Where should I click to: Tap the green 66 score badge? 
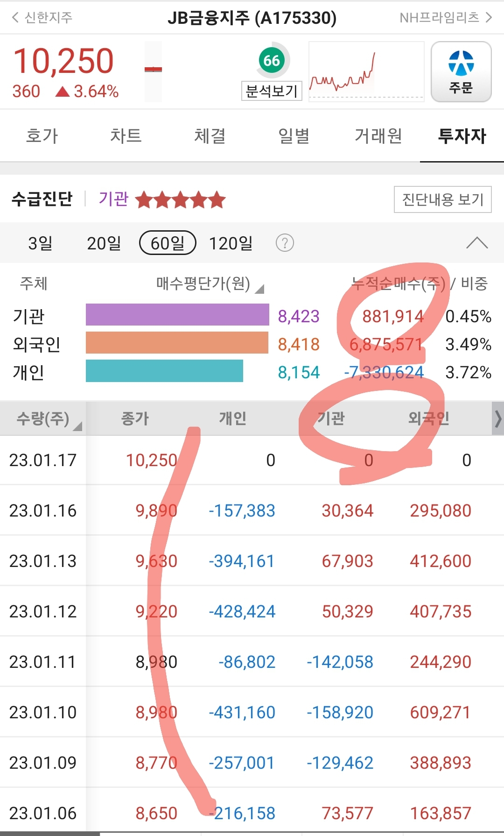272,60
